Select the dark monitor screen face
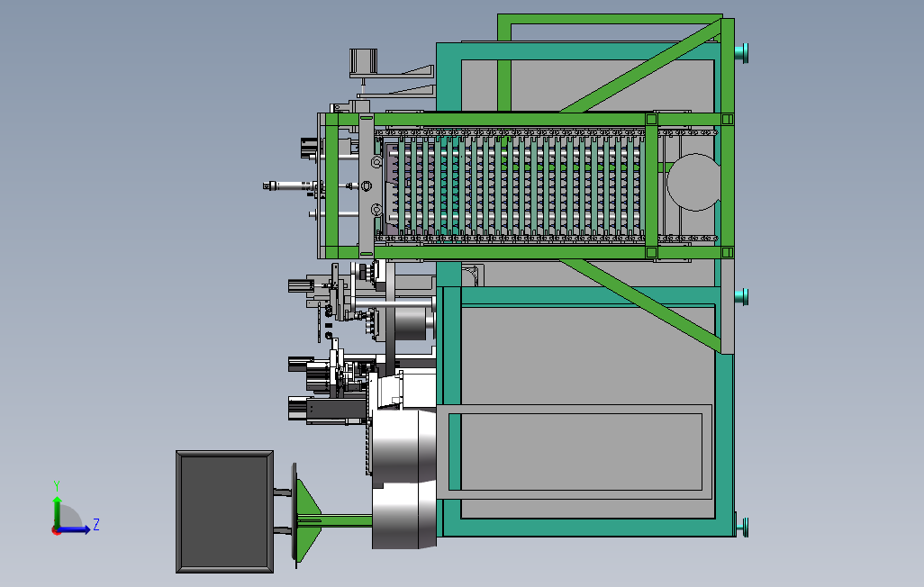Viewport: 924px width, 587px height. [x=224, y=511]
